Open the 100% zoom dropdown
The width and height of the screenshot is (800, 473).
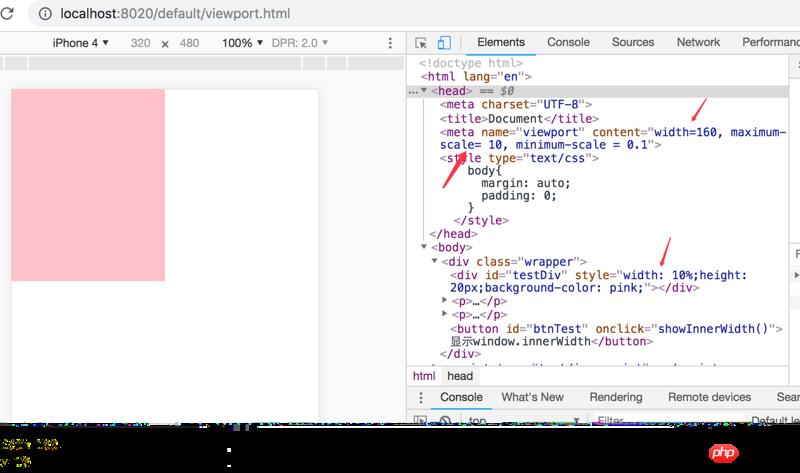(x=242, y=44)
